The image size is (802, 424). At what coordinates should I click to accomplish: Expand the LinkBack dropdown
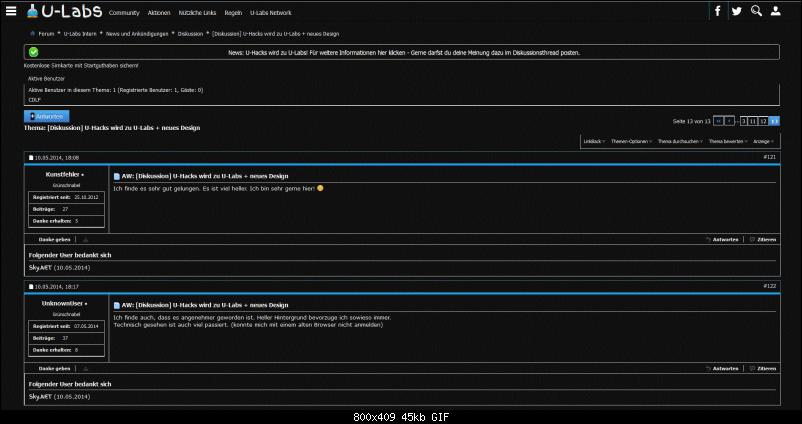(594, 141)
